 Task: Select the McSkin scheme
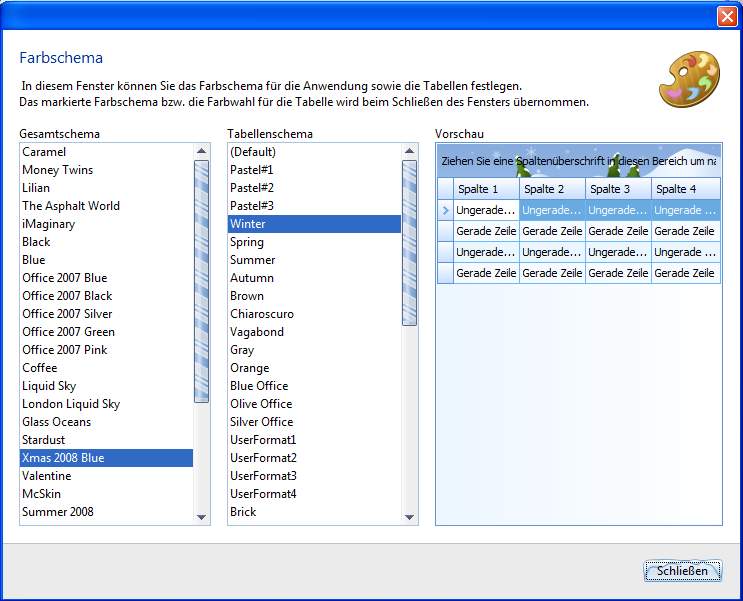tap(107, 494)
